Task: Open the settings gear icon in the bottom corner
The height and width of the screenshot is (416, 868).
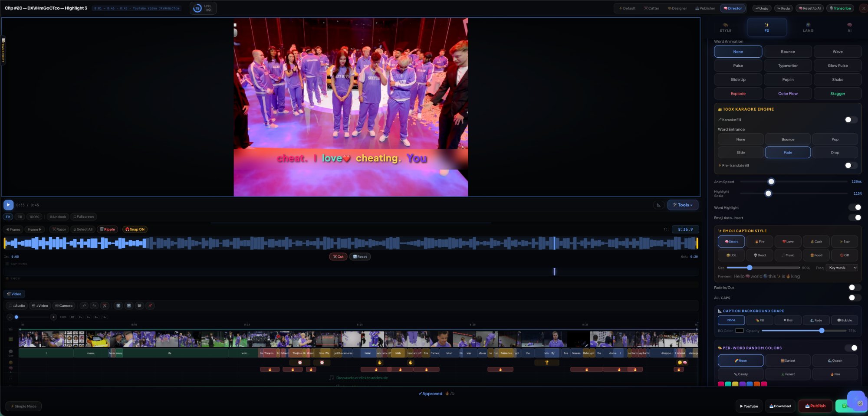Action: (x=860, y=403)
